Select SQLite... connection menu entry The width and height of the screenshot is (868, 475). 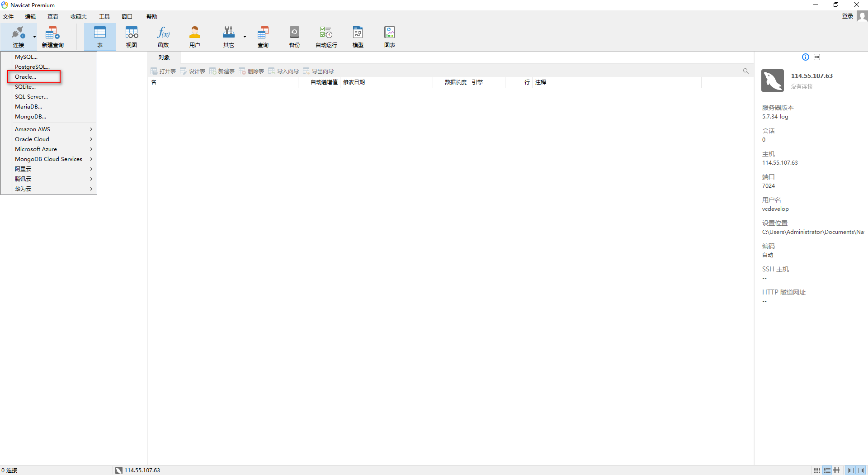point(49,87)
